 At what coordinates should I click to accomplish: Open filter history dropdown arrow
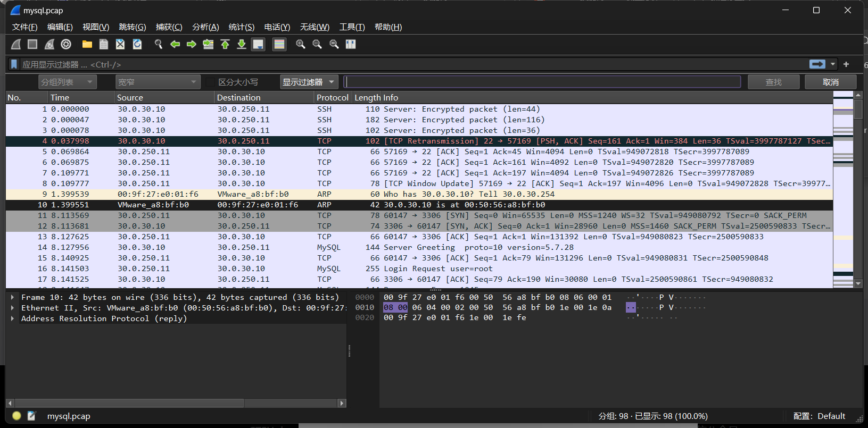tap(833, 64)
